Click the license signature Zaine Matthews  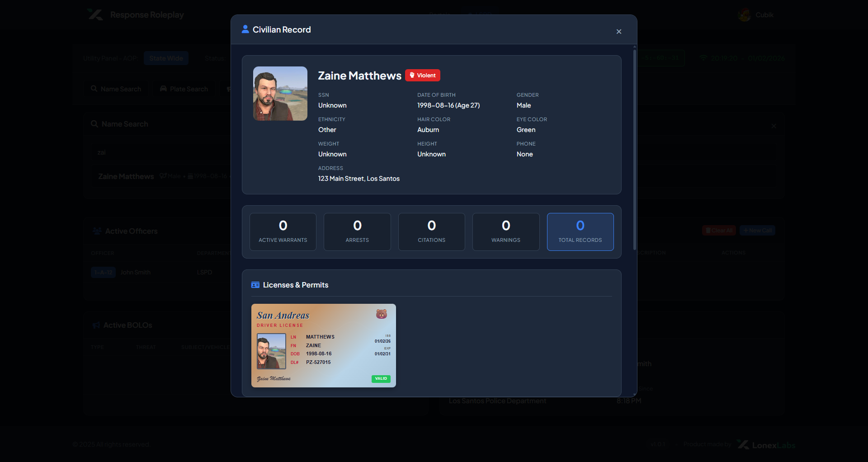coord(274,379)
